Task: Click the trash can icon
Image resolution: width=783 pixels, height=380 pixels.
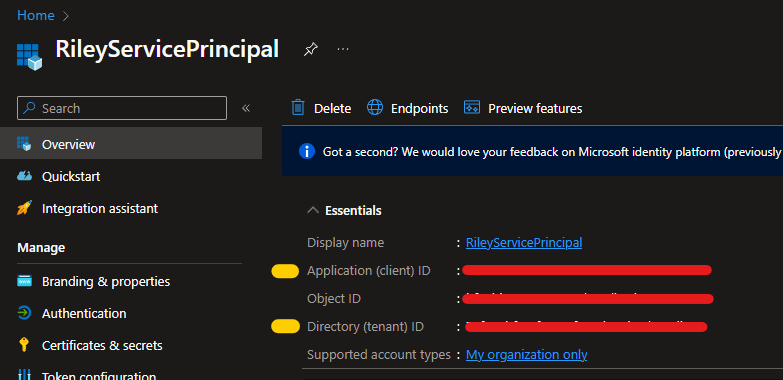Action: (298, 107)
